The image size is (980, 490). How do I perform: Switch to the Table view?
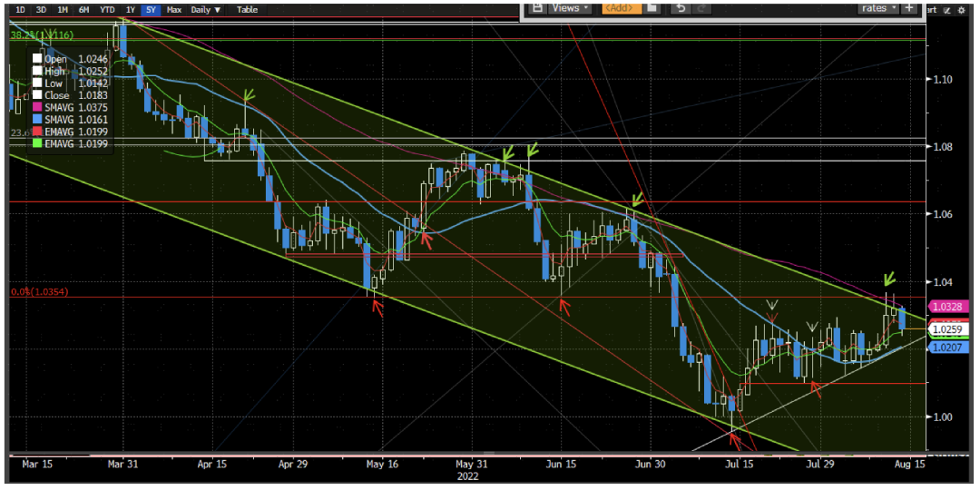point(247,10)
